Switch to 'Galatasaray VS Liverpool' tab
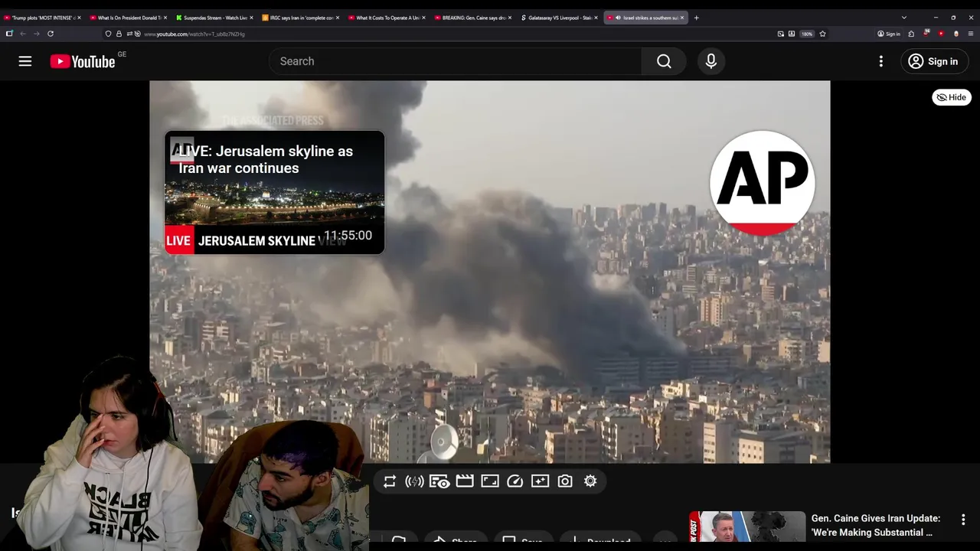The height and width of the screenshot is (551, 980). 558,18
